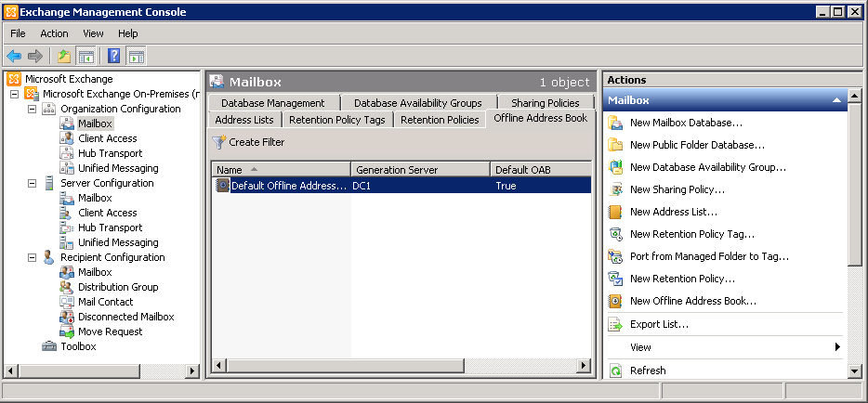The image size is (868, 403).
Task: Click Port from Managed Folder to Tag icon
Action: pos(615,256)
